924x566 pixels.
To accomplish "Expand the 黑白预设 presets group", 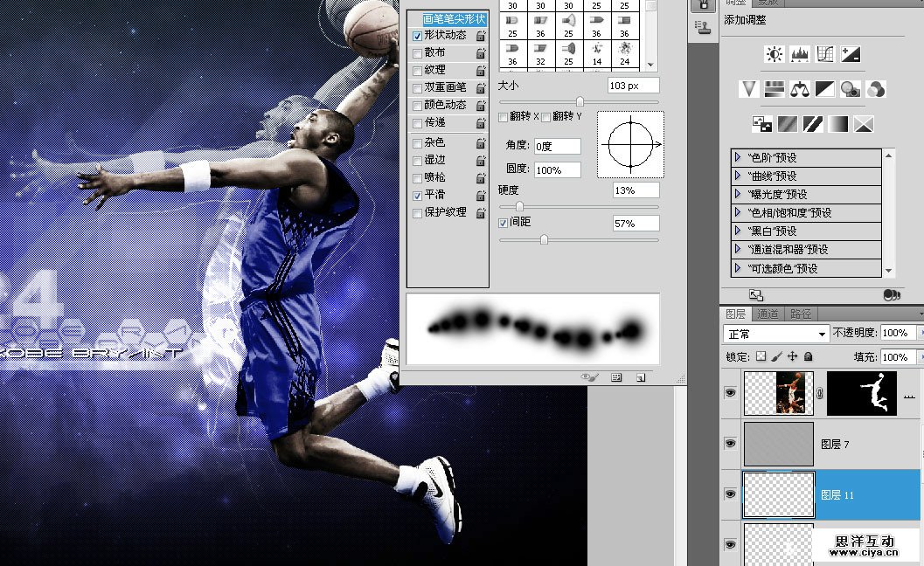I will (x=740, y=231).
